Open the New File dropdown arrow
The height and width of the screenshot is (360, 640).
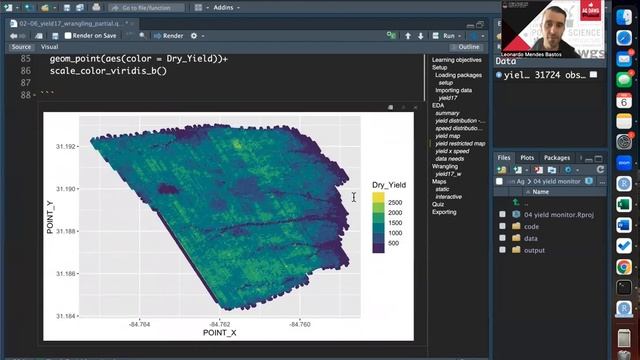point(17,8)
